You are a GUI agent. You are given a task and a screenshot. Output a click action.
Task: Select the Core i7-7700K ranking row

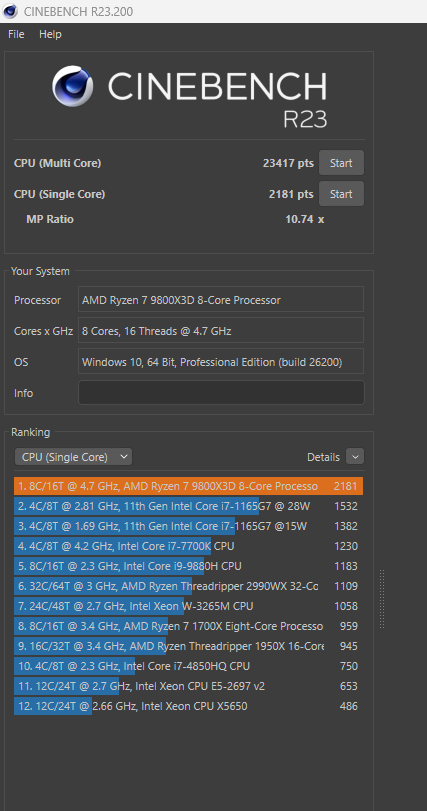[188, 546]
